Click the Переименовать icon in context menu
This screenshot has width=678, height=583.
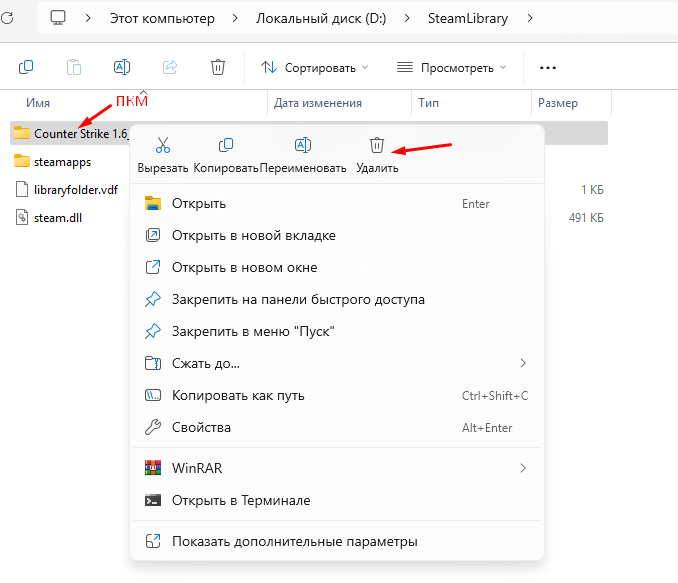pyautogui.click(x=303, y=145)
